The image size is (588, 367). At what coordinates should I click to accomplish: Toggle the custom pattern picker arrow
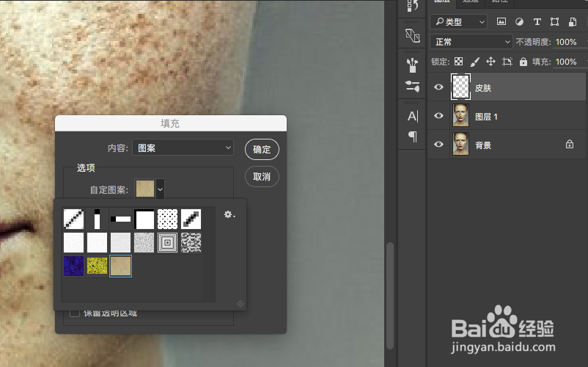pyautogui.click(x=160, y=189)
